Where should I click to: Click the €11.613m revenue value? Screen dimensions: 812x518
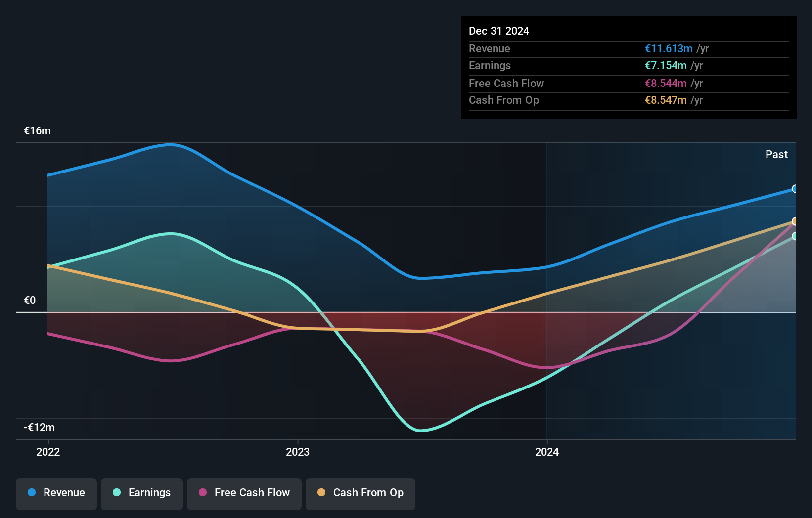pyautogui.click(x=669, y=49)
